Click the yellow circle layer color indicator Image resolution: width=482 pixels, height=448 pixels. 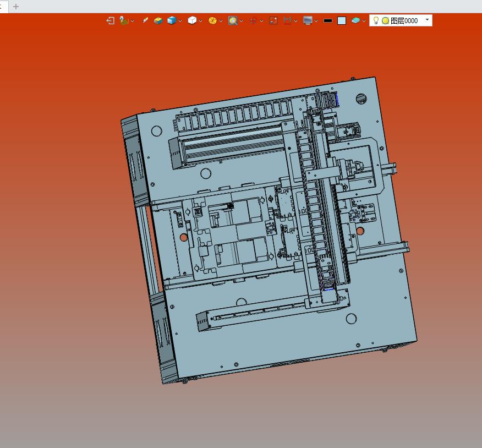click(x=385, y=20)
